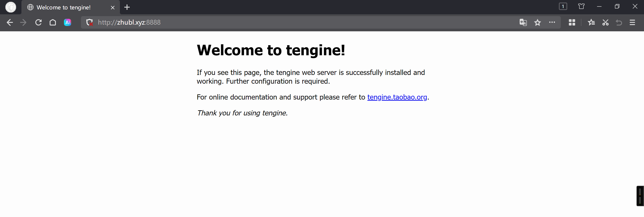Translate this page using translate icon
The width and height of the screenshot is (644, 217).
(x=523, y=23)
